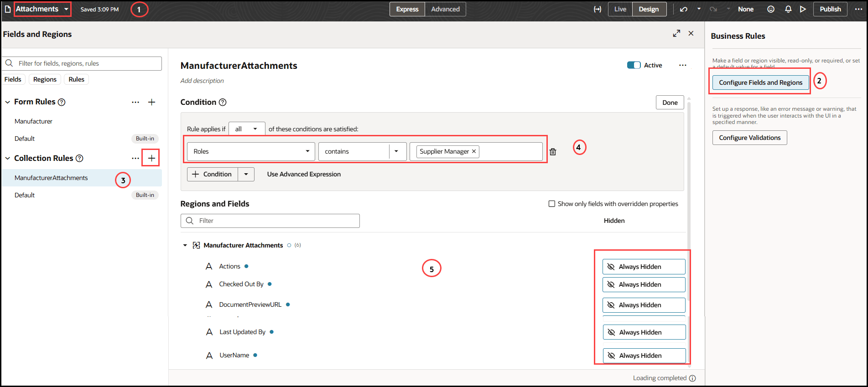Click Add description under rule name

pyautogui.click(x=202, y=81)
